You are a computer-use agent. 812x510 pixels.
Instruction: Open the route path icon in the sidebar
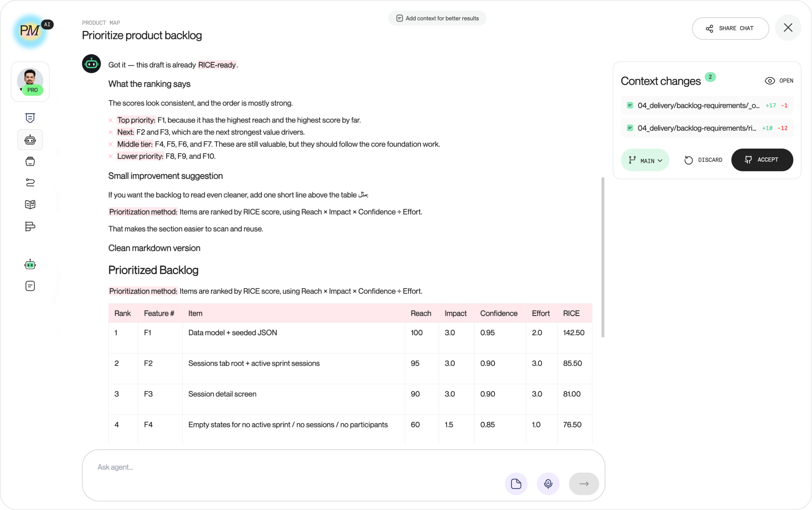click(30, 182)
